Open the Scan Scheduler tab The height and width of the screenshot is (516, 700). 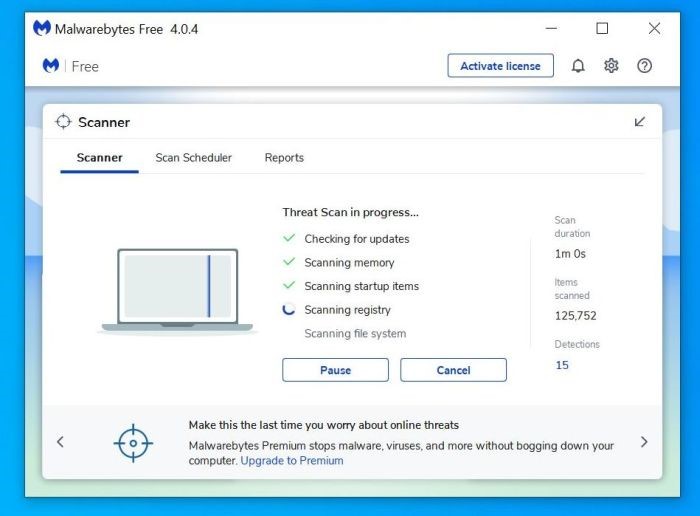193,158
